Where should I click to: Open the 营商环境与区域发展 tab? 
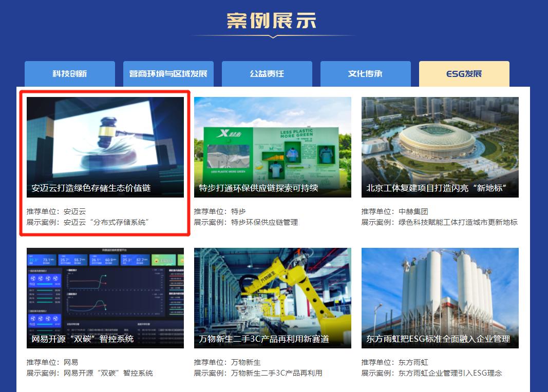pyautogui.click(x=168, y=74)
